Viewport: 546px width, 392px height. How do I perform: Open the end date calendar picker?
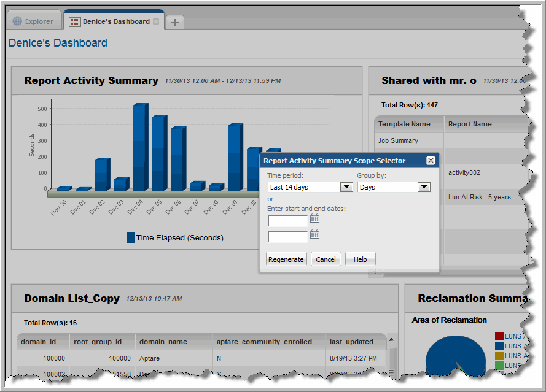tap(315, 234)
